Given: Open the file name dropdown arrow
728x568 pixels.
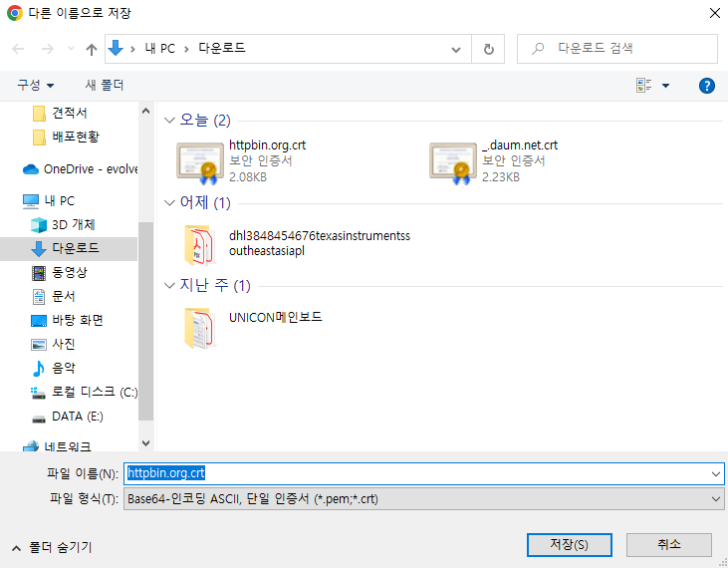Looking at the screenshot, I should pos(715,474).
